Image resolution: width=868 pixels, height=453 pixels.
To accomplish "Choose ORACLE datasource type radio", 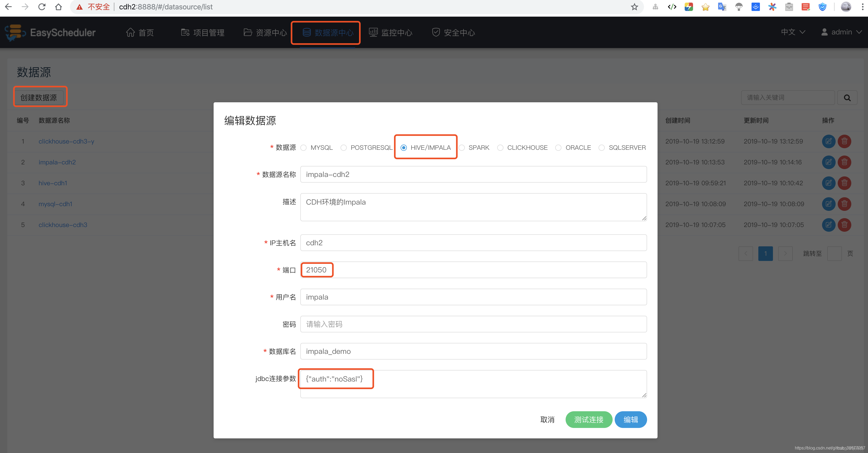I will coord(558,147).
